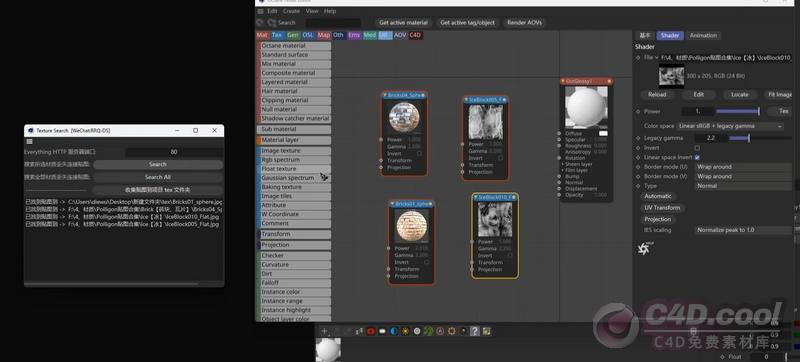Click the red circular icon in bottom toolbar

click(371, 331)
